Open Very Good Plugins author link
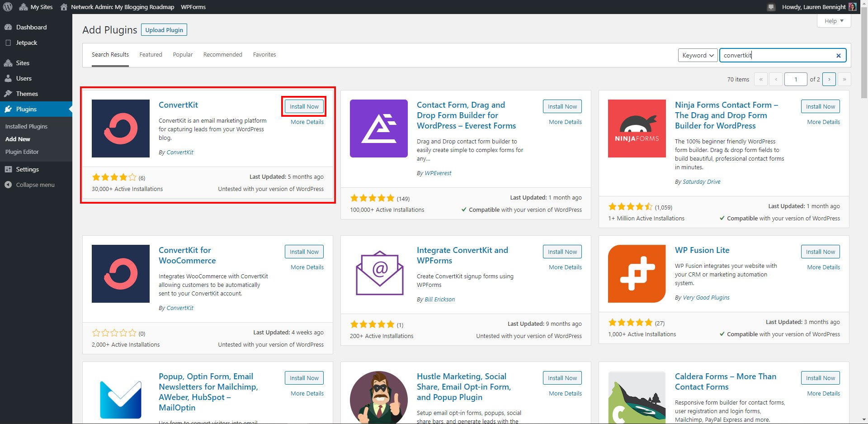The height and width of the screenshot is (424, 868). pyautogui.click(x=706, y=297)
